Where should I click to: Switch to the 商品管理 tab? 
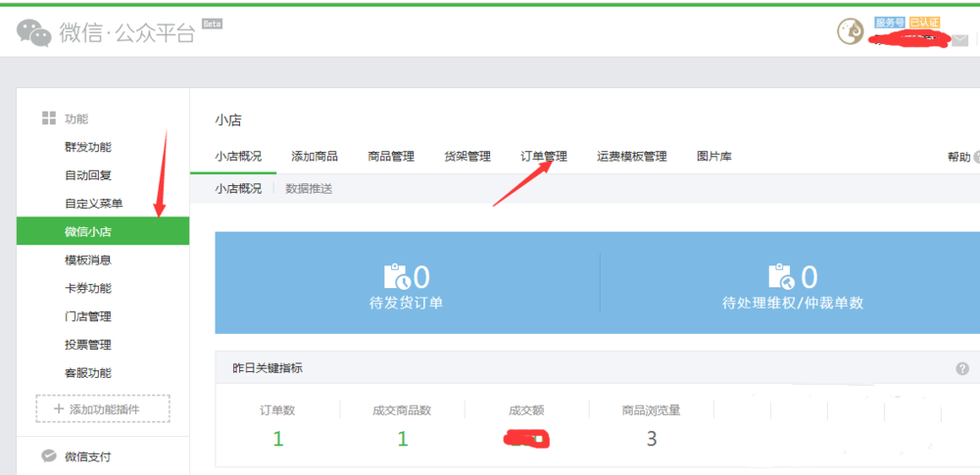point(391,157)
